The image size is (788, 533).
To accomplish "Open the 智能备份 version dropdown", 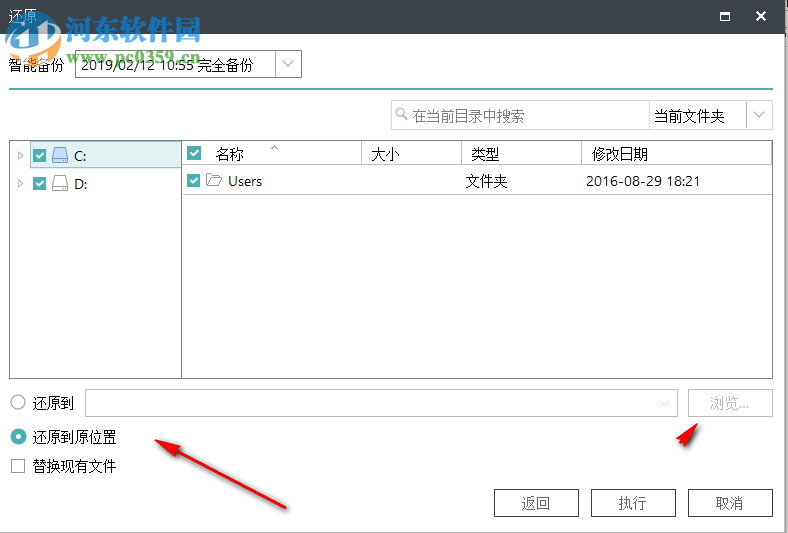I will coord(288,64).
